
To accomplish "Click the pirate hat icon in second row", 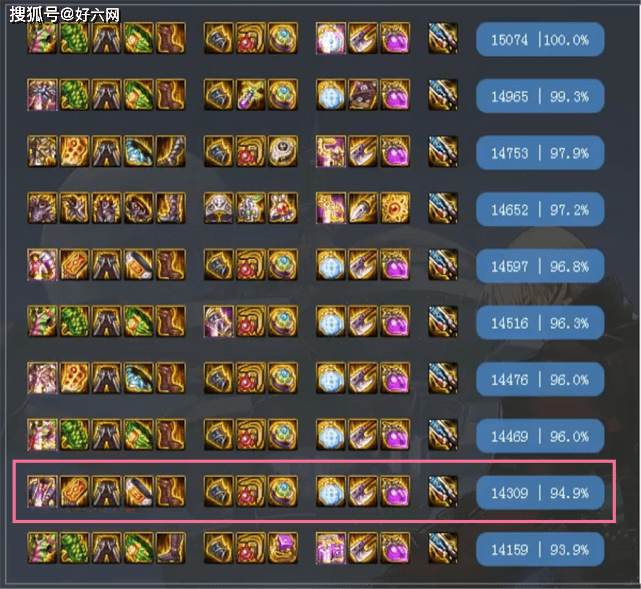I will coord(363,95).
